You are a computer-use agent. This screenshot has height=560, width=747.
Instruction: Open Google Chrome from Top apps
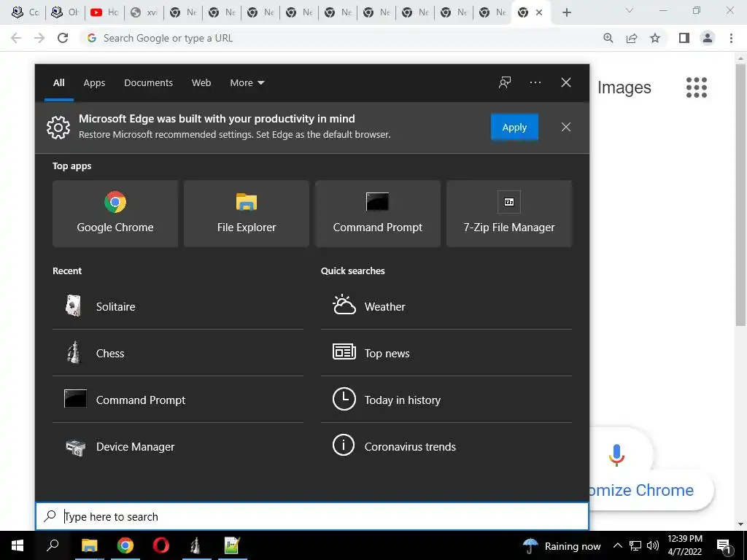coord(115,214)
